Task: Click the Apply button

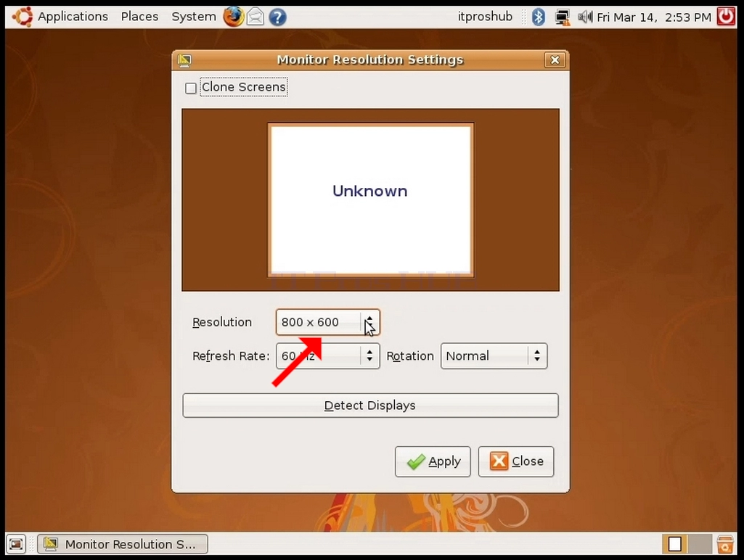Action: coord(433,461)
